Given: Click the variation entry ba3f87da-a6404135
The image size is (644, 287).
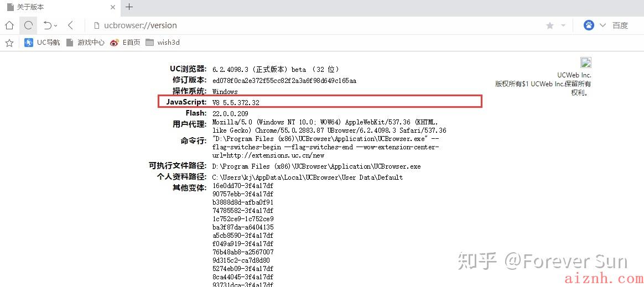Looking at the screenshot, I should click(243, 227).
